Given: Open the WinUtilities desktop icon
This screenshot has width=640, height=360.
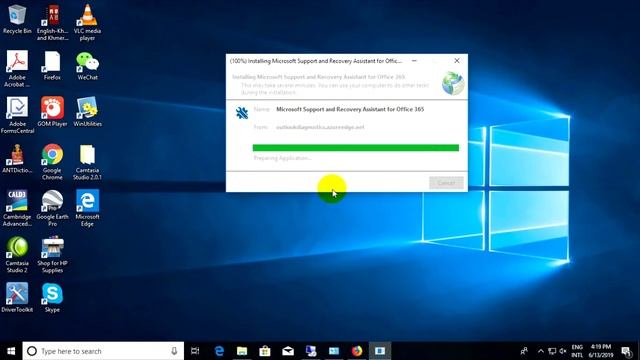Looking at the screenshot, I should pyautogui.click(x=87, y=112).
